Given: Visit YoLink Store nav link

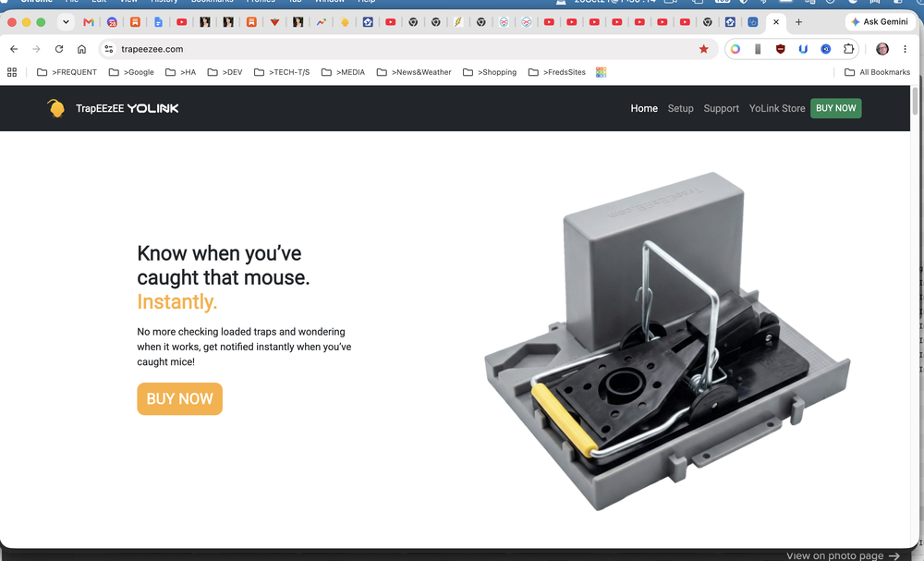Looking at the screenshot, I should [777, 108].
